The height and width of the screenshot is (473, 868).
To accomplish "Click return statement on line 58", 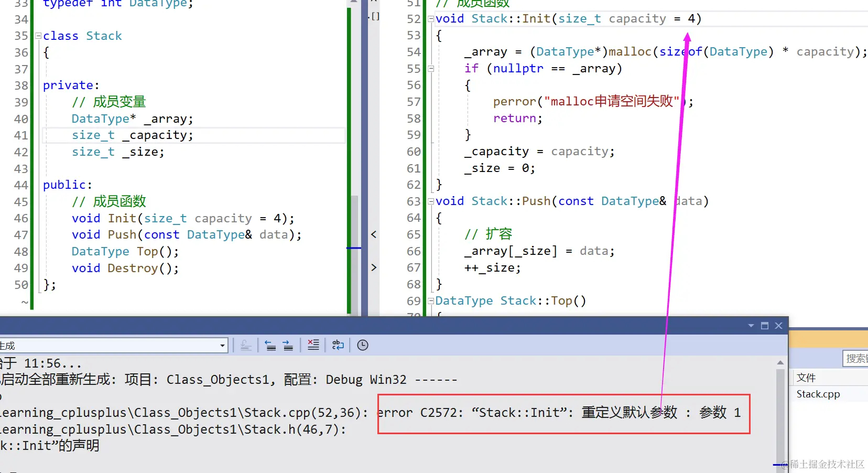I will pyautogui.click(x=518, y=119).
